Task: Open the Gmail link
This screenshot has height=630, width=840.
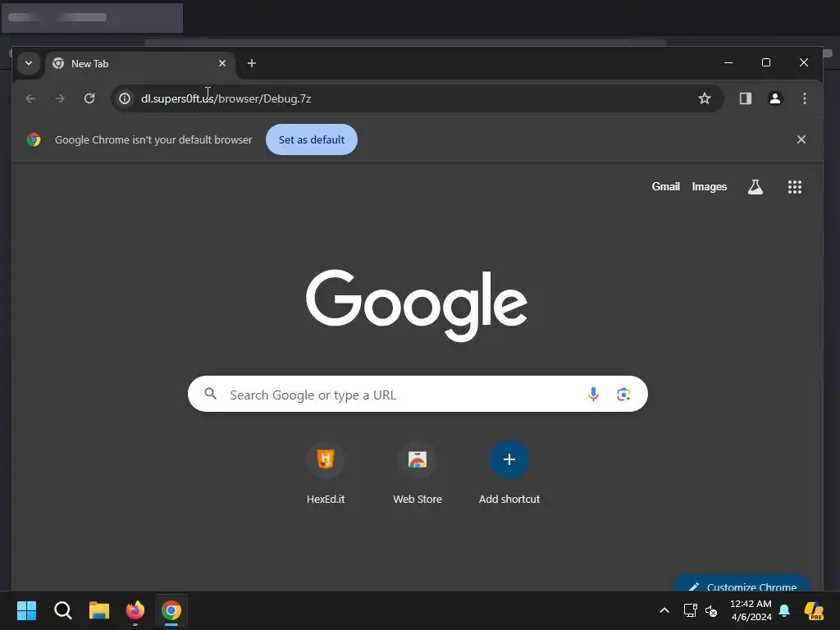Action: [x=665, y=186]
